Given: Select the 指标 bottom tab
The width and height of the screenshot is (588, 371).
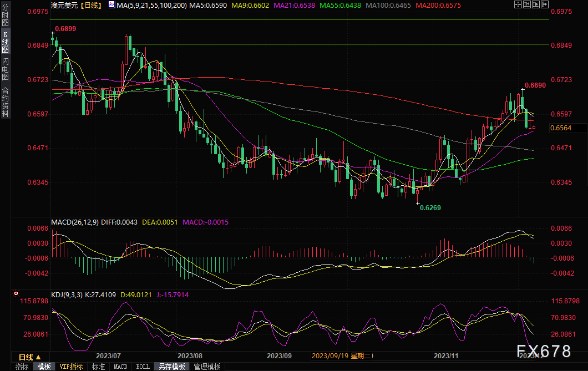Looking at the screenshot, I should point(22,367).
